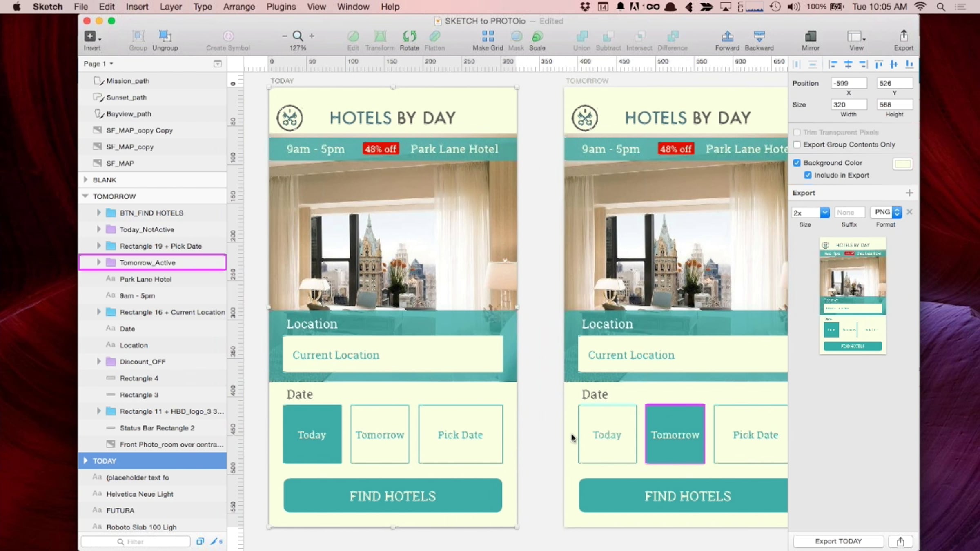
Task: Click the Ungroup toolbar icon
Action: coord(165,36)
